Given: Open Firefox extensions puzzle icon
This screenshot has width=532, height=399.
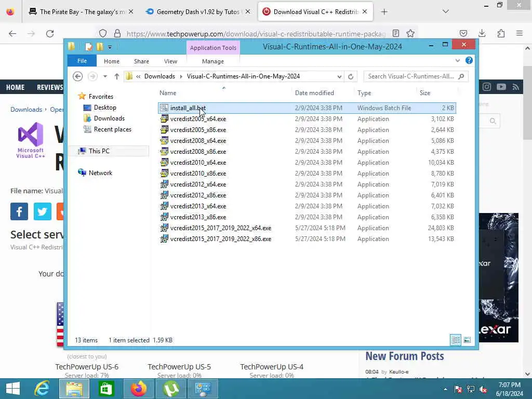Looking at the screenshot, I should point(501,33).
